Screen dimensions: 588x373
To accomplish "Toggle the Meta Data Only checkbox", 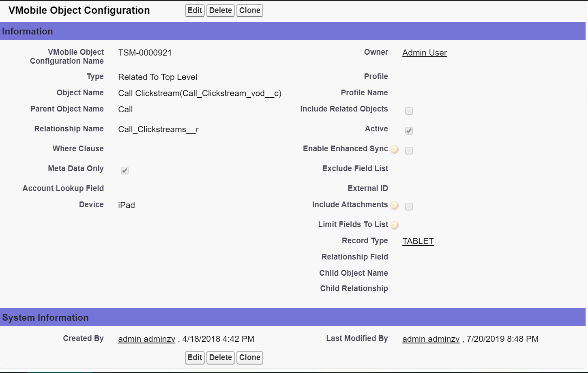I will pos(124,170).
